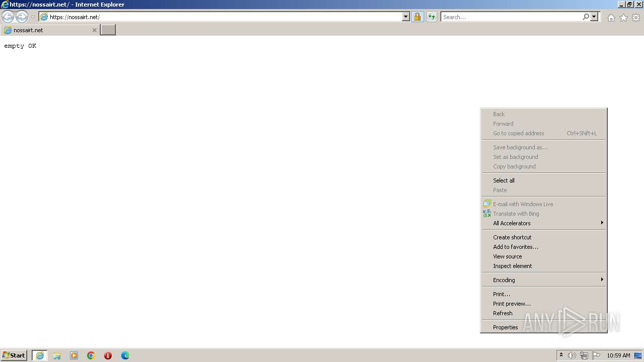Refresh the page using the toolbar refresh icon

(x=432, y=17)
